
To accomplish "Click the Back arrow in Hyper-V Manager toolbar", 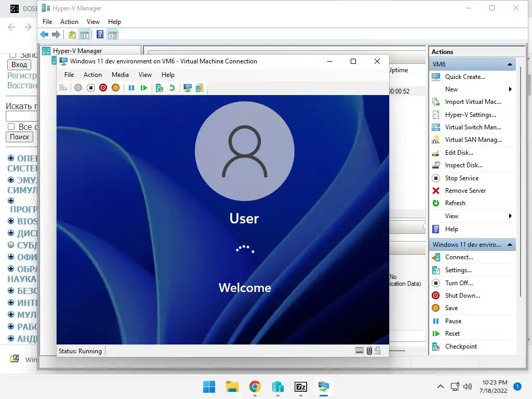I will 44,34.
